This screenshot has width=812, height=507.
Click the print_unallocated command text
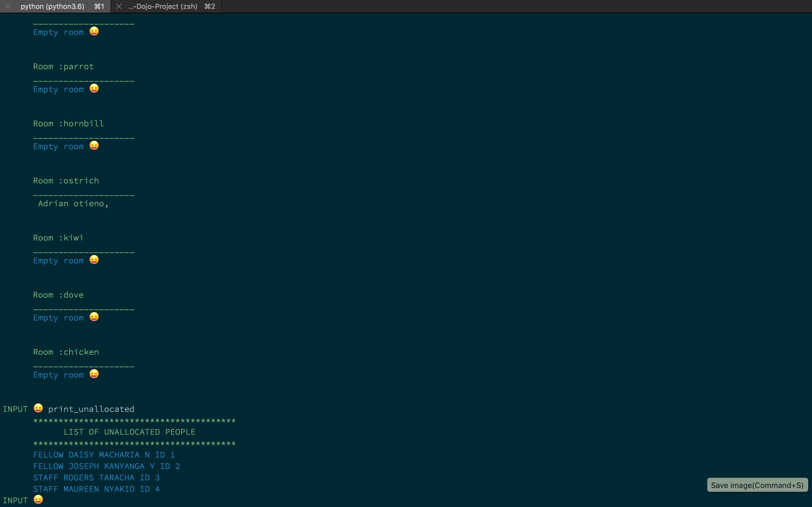click(x=91, y=409)
